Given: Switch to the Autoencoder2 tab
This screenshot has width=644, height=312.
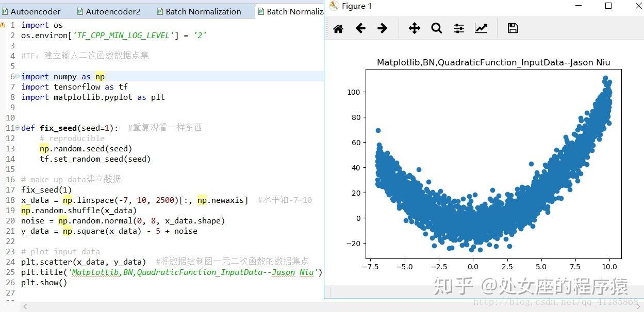Looking at the screenshot, I should (x=111, y=11).
